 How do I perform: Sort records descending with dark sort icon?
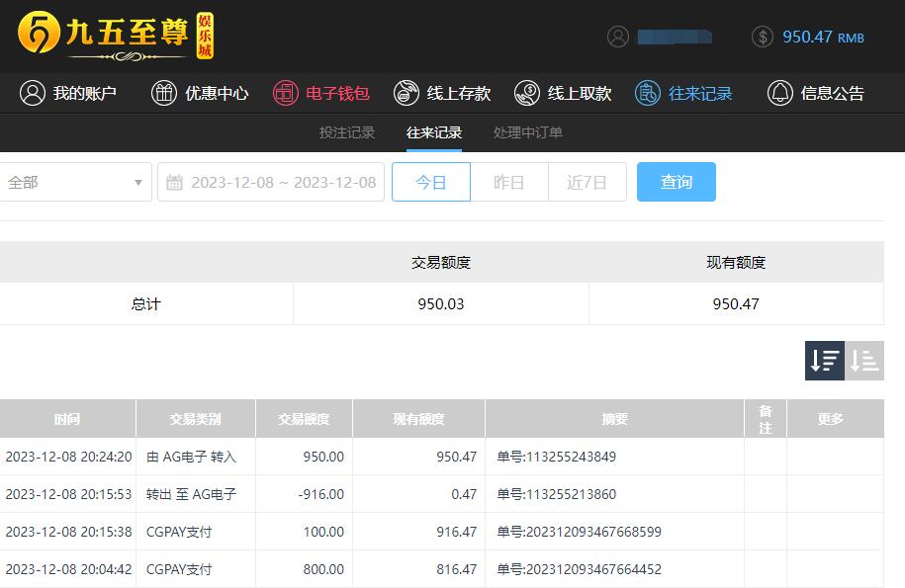pyautogui.click(x=825, y=361)
